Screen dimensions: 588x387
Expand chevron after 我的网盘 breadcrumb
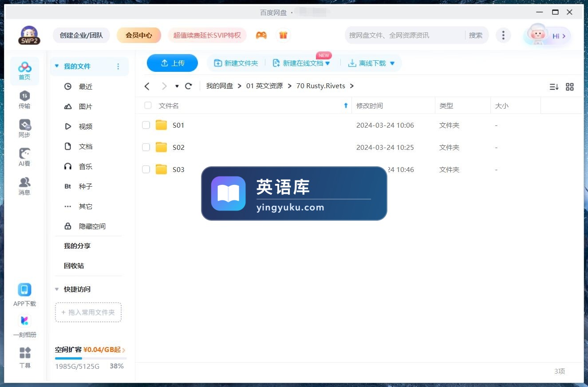coord(240,86)
